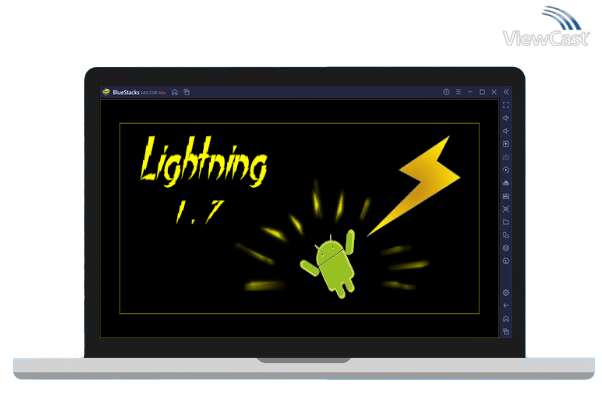
Task: Go back with the sidebar arrow
Action: 506,306
